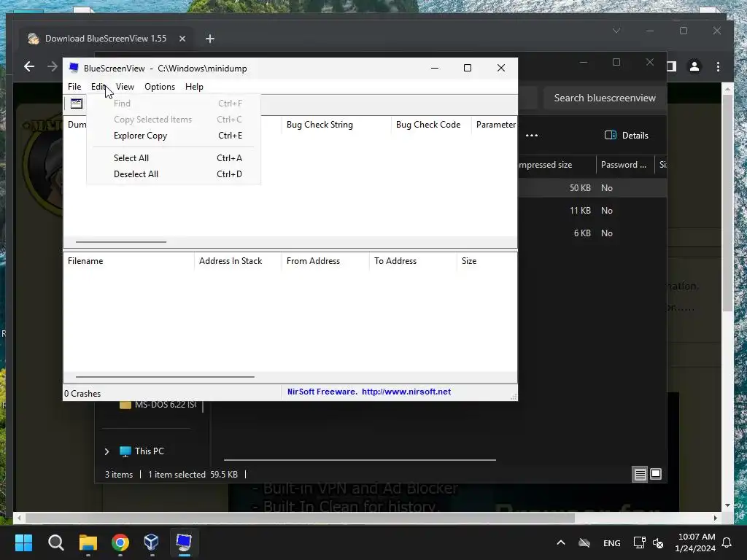Click the Filename column header in lower pane
Image resolution: width=747 pixels, height=560 pixels.
point(128,261)
